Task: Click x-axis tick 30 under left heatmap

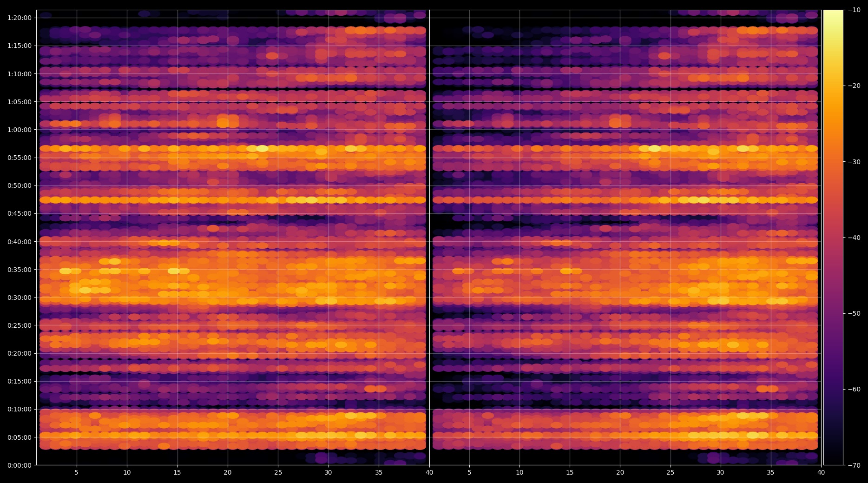Action: click(x=328, y=472)
